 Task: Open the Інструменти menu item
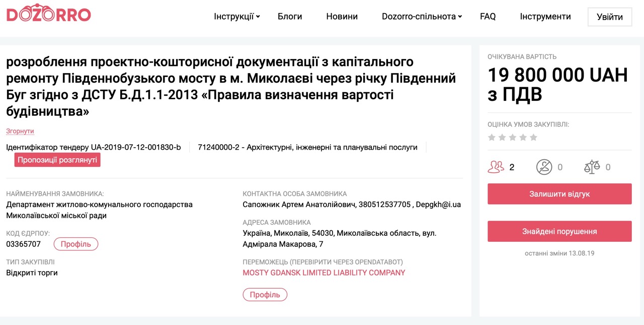pos(545,17)
